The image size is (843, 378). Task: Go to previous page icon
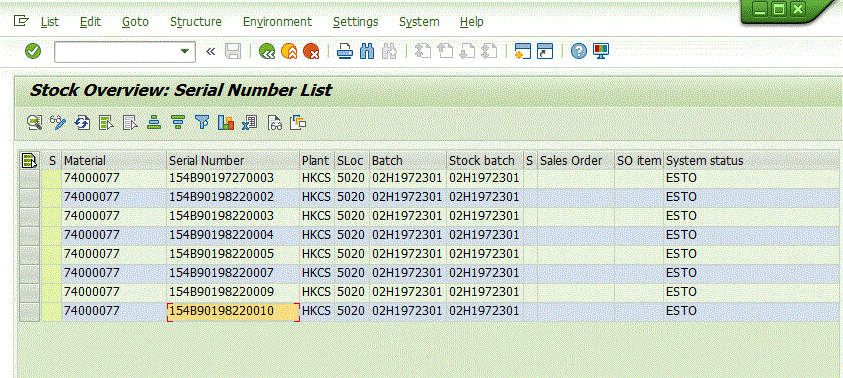point(446,51)
